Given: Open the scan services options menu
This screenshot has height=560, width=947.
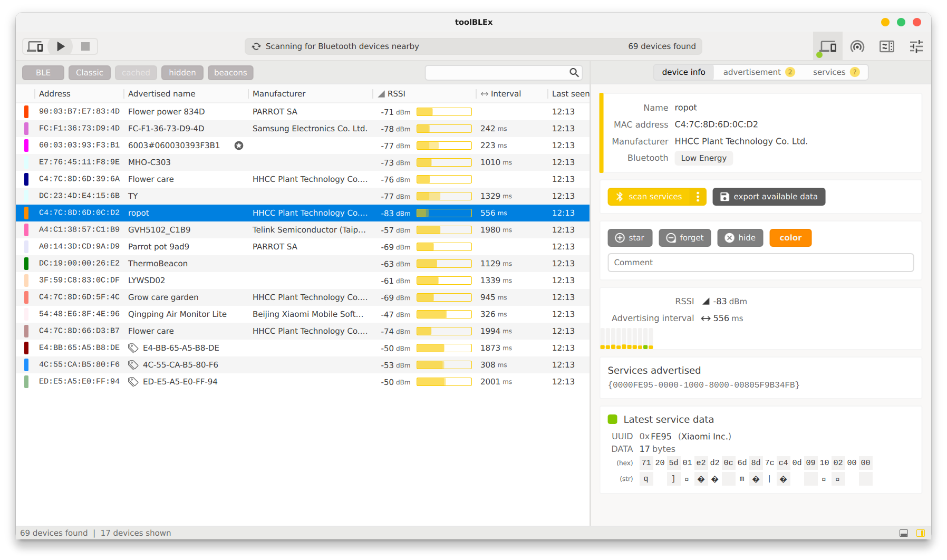Looking at the screenshot, I should click(698, 197).
